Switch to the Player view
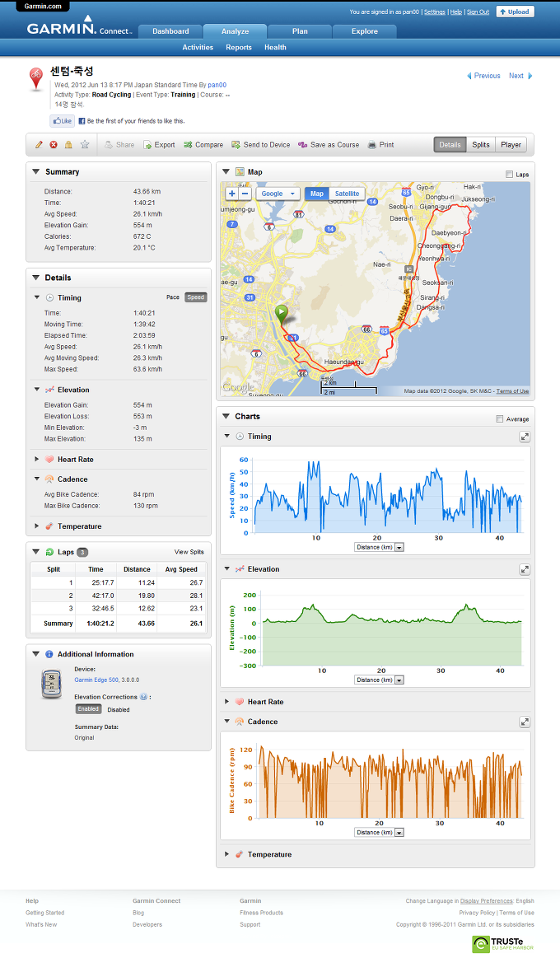 [x=511, y=144]
